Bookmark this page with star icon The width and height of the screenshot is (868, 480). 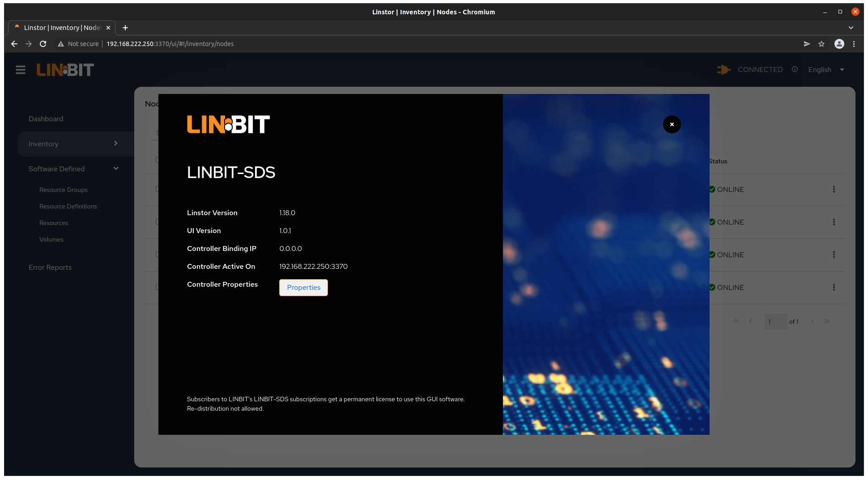point(821,44)
